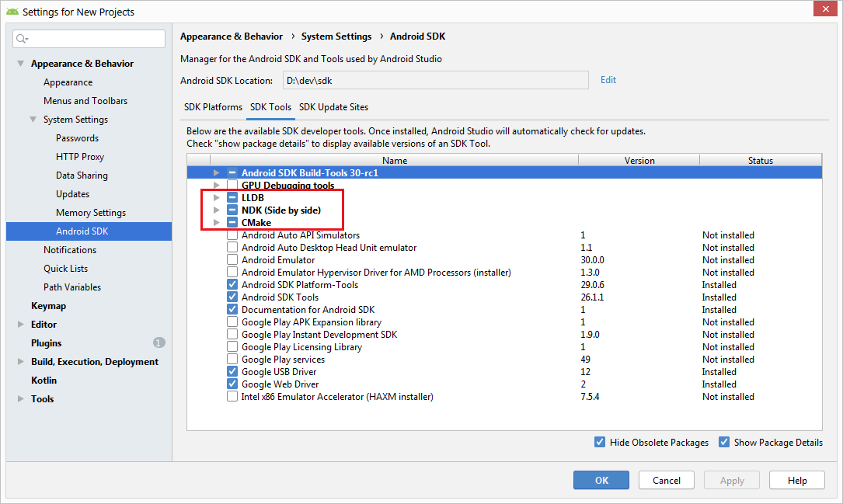Toggle the GPU Debugging tools checkbox

232,185
